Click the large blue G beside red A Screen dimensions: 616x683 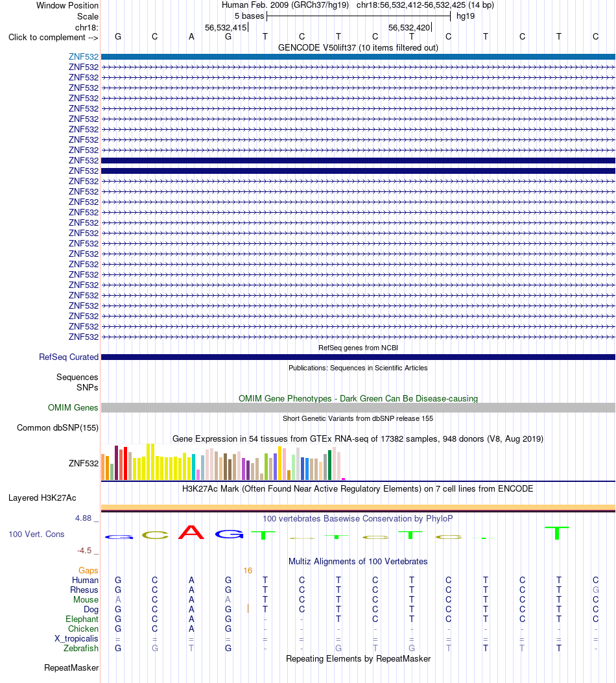(229, 534)
